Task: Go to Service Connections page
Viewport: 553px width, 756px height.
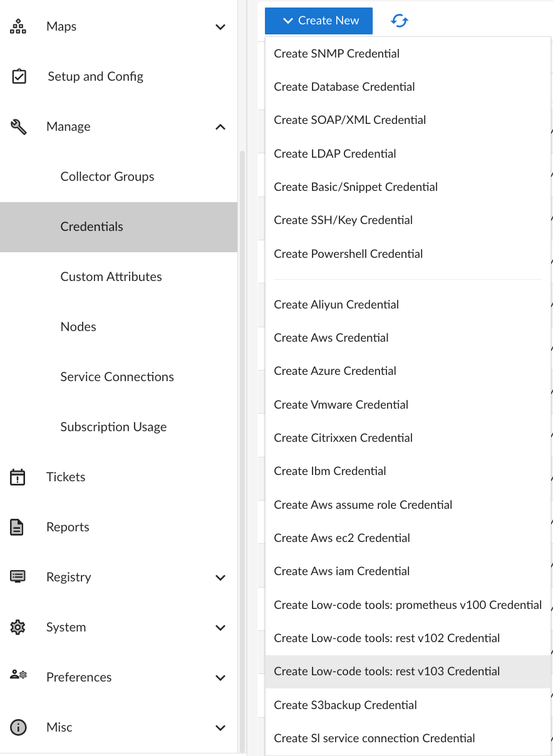Action: click(x=117, y=377)
